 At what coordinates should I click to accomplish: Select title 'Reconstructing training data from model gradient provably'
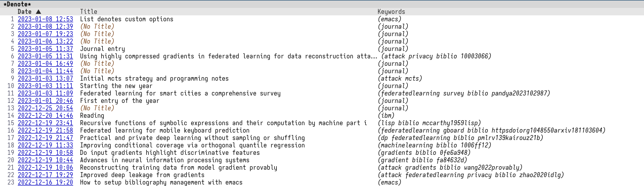[x=178, y=167]
